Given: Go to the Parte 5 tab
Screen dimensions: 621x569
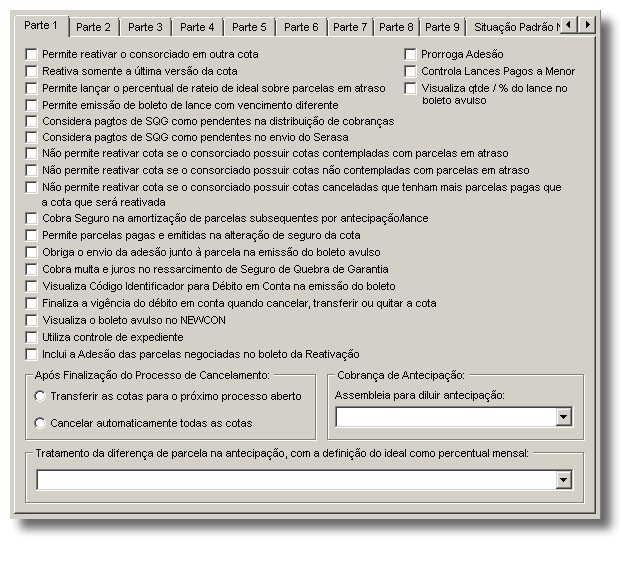Looking at the screenshot, I should click(x=249, y=27).
